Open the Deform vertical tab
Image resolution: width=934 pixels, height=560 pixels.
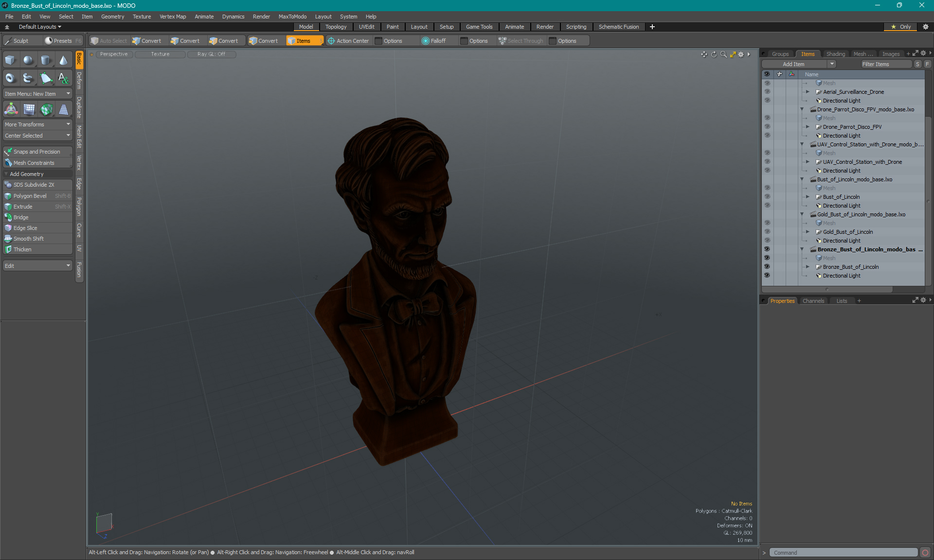click(x=79, y=81)
